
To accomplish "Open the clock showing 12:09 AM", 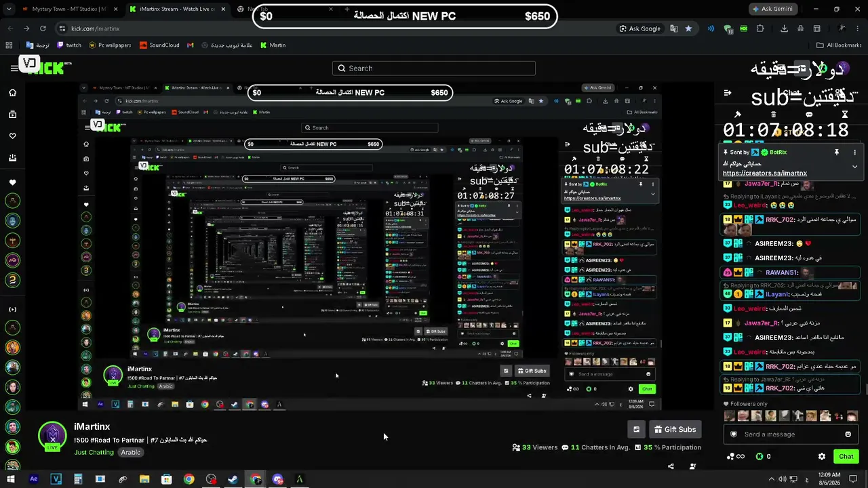I will pyautogui.click(x=830, y=479).
